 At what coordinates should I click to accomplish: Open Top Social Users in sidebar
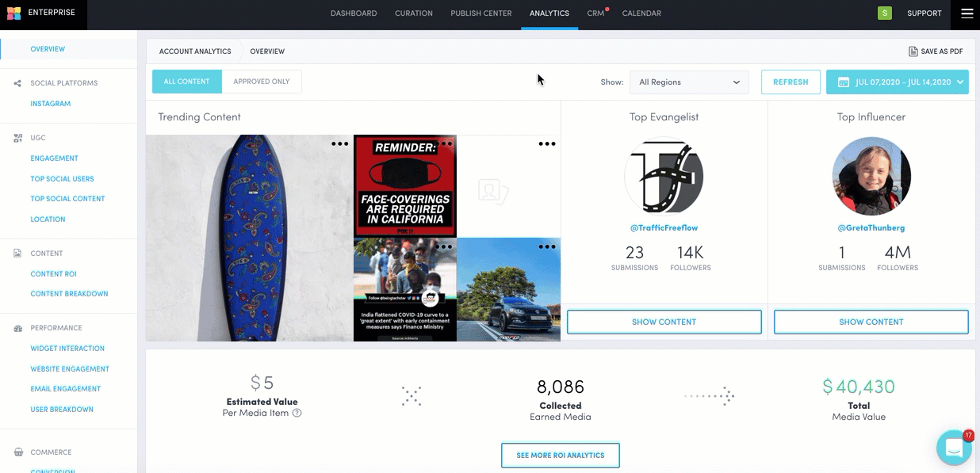62,179
